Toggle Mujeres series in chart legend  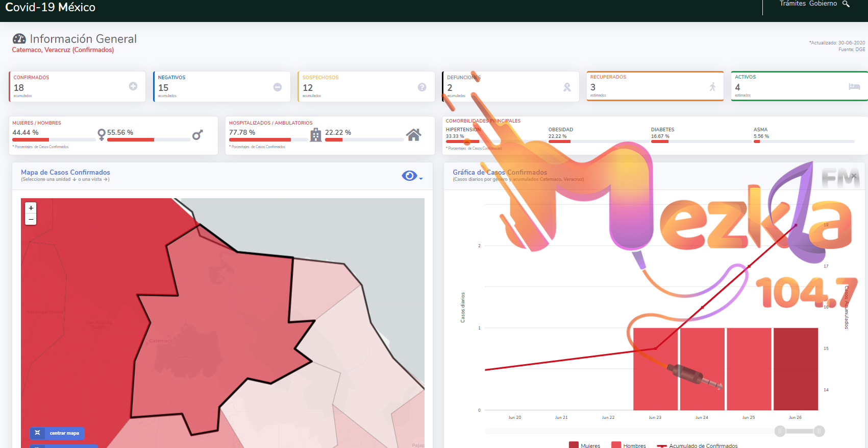click(x=585, y=445)
